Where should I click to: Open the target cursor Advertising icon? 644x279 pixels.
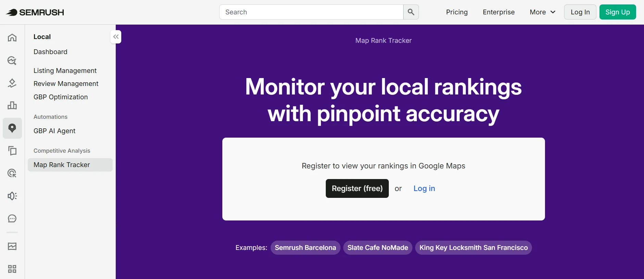coord(12,173)
